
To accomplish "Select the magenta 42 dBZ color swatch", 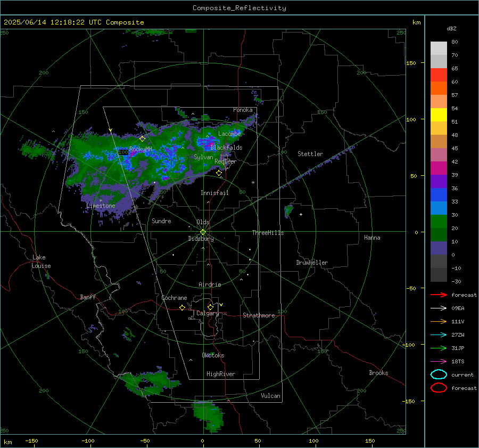I will click(439, 168).
